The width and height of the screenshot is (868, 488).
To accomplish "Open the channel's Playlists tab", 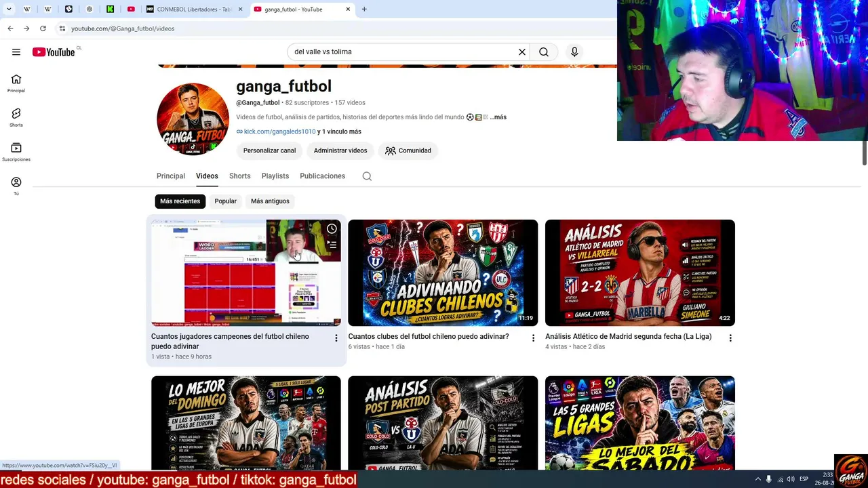I will (x=275, y=176).
